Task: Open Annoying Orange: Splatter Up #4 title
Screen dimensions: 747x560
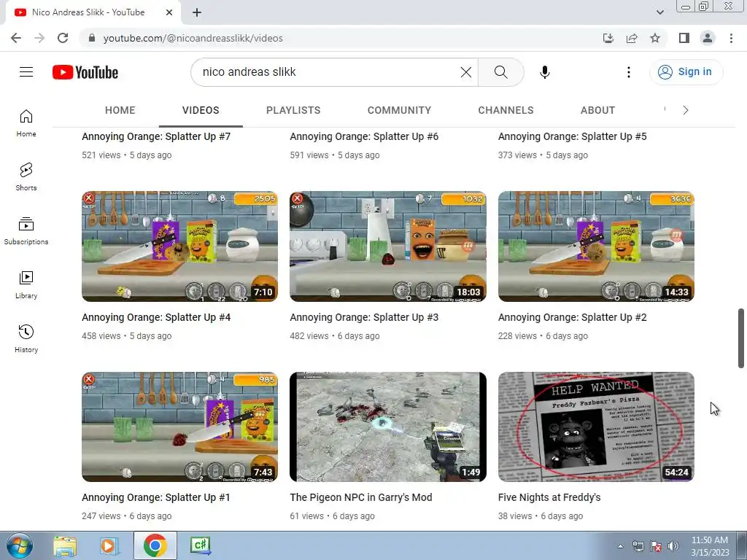Action: (156, 318)
